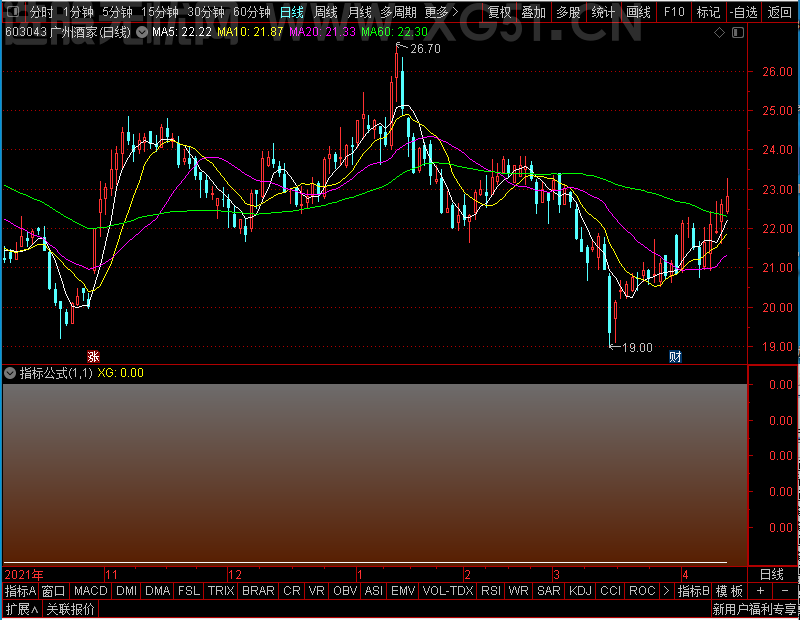Image resolution: width=800 pixels, height=620 pixels.
Task: Select the OBV indicator tab
Action: pos(345,591)
